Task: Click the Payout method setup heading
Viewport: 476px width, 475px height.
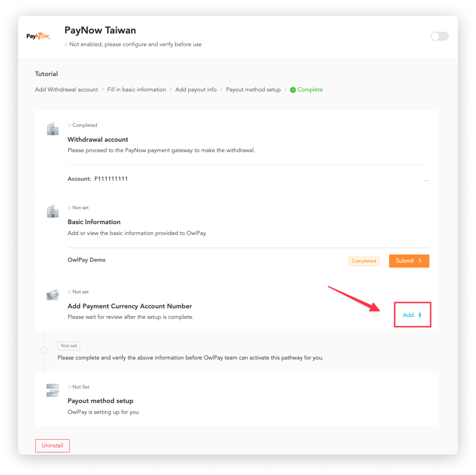Action: [x=100, y=401]
